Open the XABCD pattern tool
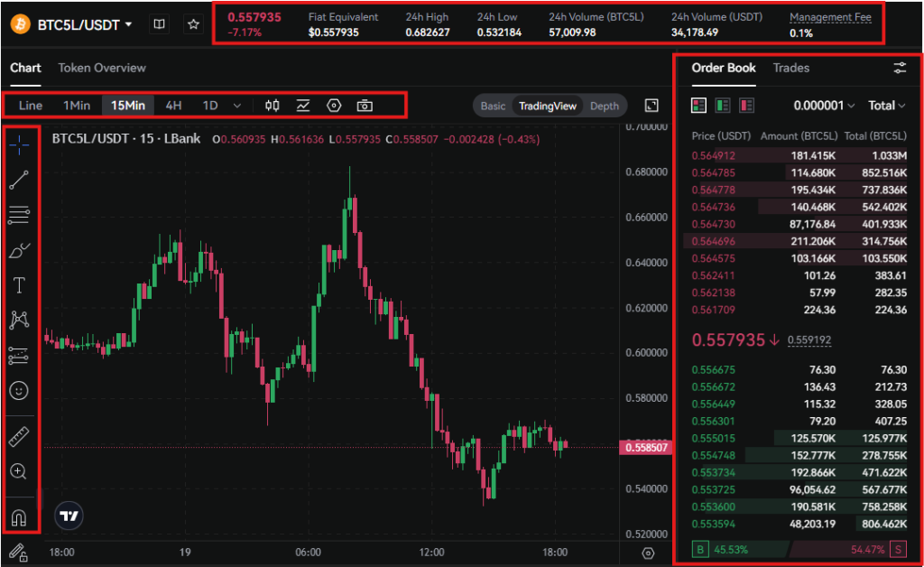This screenshot has height=567, width=924. click(x=20, y=320)
